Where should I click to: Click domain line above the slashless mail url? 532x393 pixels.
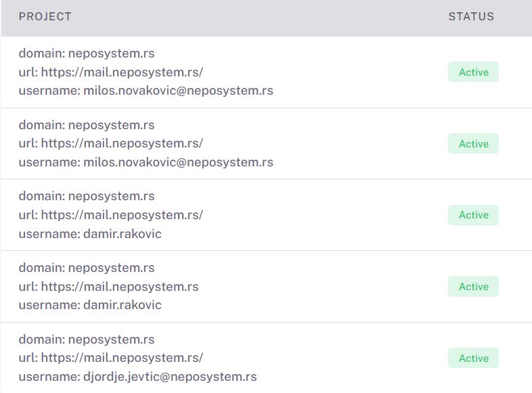(x=87, y=268)
